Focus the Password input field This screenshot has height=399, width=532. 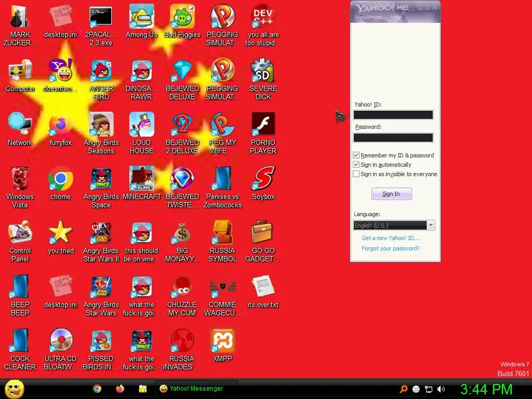coord(393,137)
